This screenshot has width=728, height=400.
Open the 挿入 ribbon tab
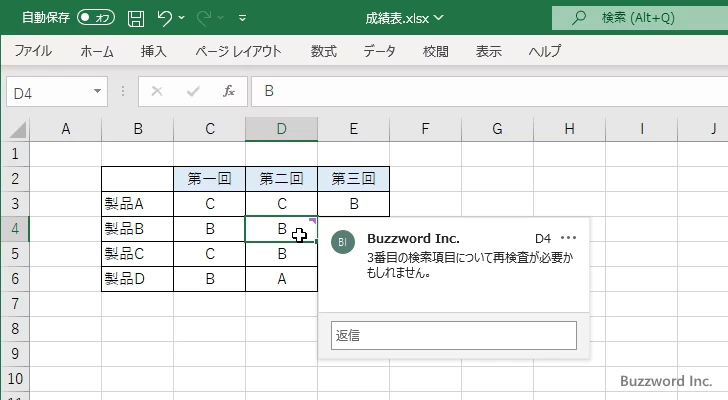[153, 51]
